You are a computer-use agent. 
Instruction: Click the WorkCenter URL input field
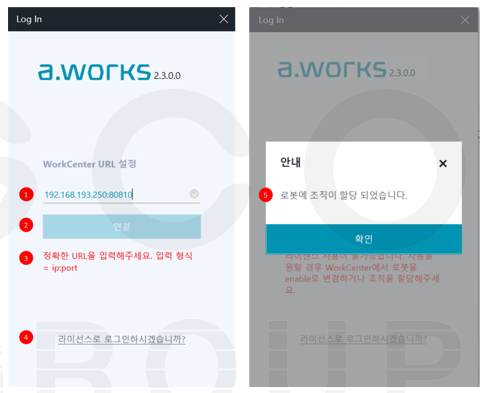[122, 194]
